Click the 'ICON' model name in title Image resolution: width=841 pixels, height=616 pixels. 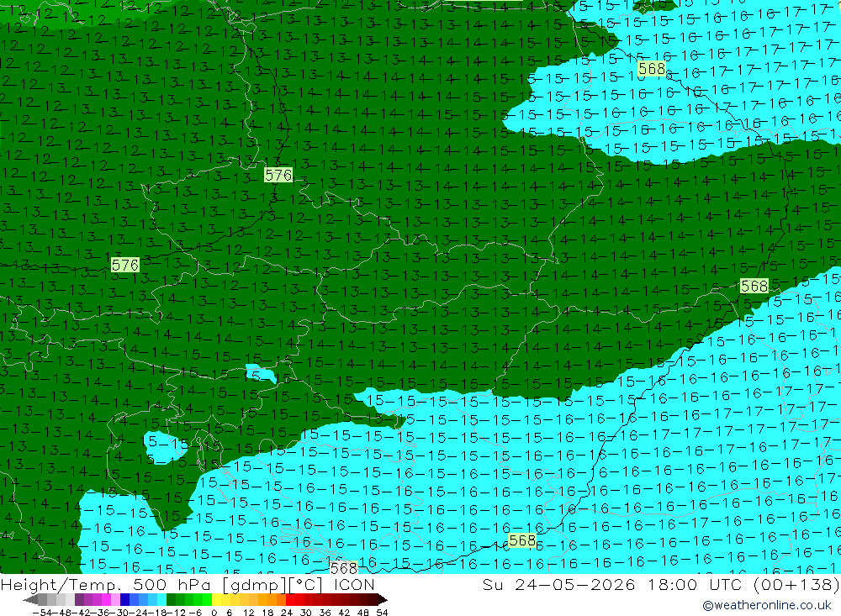pos(354,584)
